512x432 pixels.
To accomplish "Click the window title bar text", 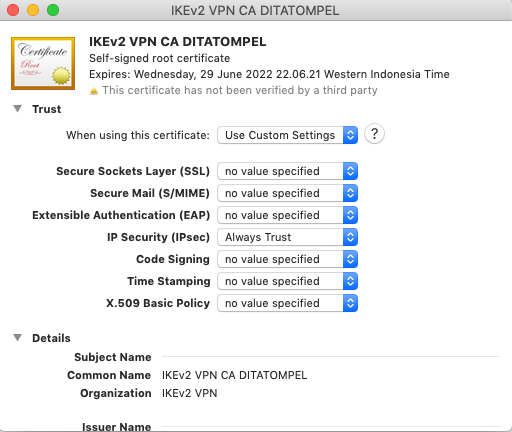I will tap(255, 10).
